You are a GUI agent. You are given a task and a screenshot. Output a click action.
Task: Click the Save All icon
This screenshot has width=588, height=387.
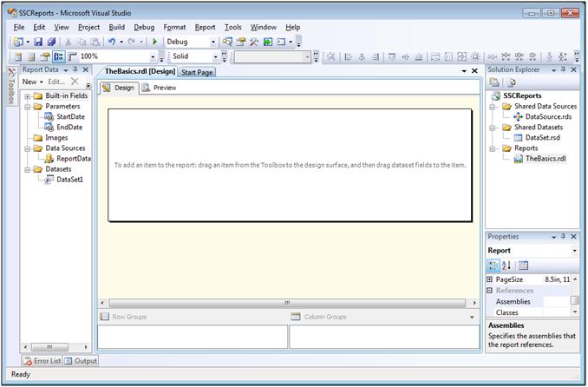tap(51, 42)
